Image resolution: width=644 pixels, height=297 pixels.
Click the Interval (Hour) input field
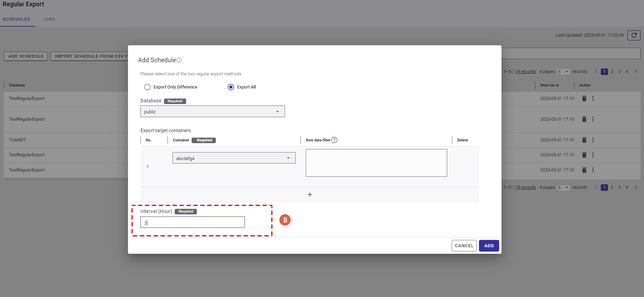click(192, 222)
